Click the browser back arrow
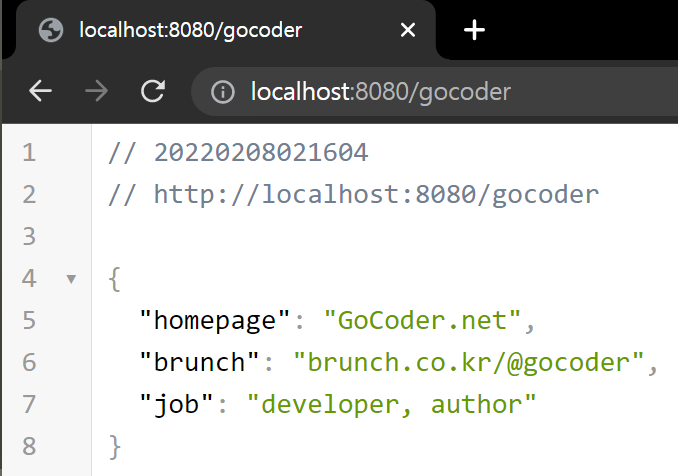 click(40, 91)
